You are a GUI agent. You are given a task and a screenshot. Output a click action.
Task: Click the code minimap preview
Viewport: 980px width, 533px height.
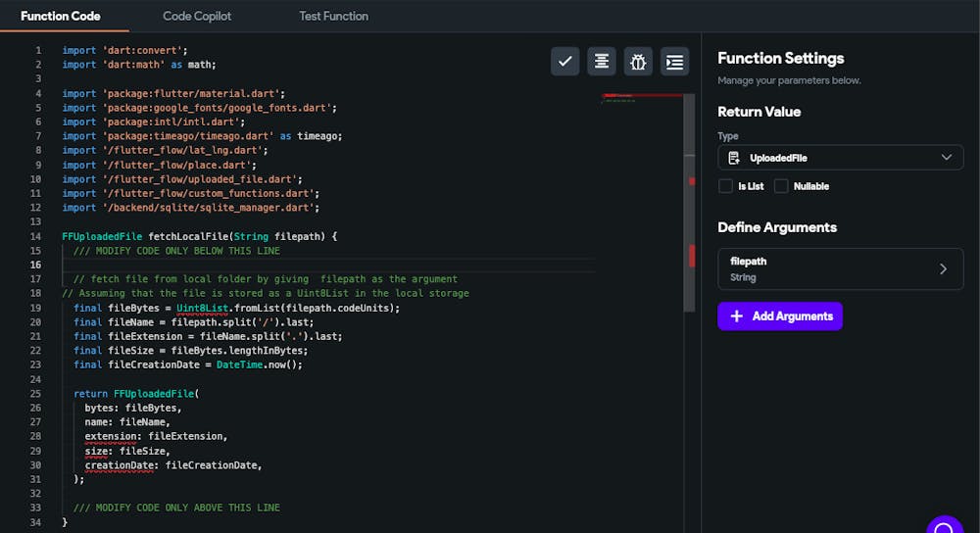point(642,98)
